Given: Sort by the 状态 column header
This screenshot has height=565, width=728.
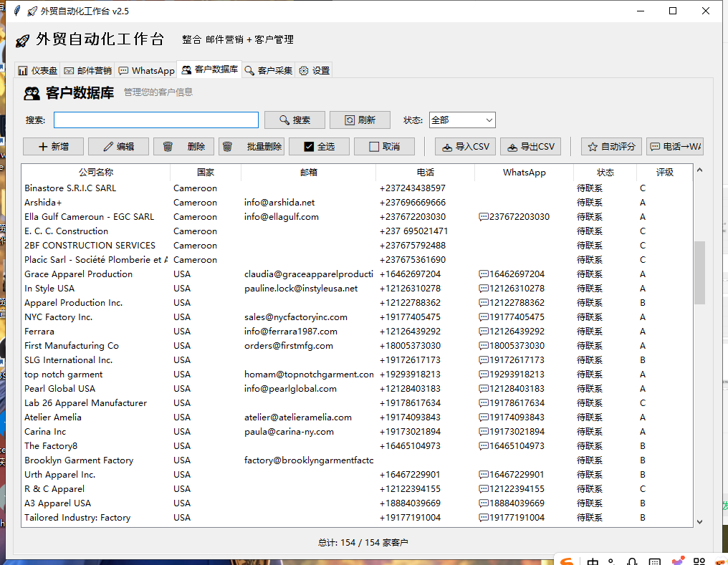Looking at the screenshot, I should 605,172.
